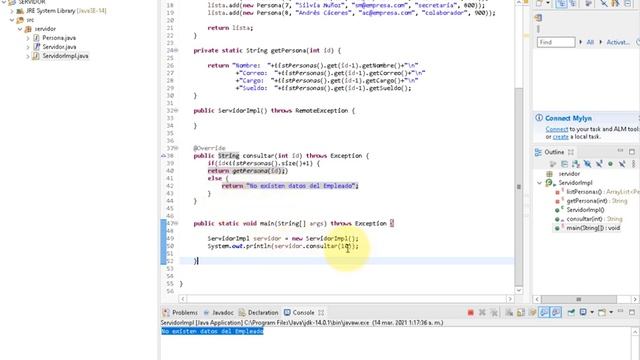Maximize the Outline panel
The image size is (640, 360).
[x=632, y=152]
